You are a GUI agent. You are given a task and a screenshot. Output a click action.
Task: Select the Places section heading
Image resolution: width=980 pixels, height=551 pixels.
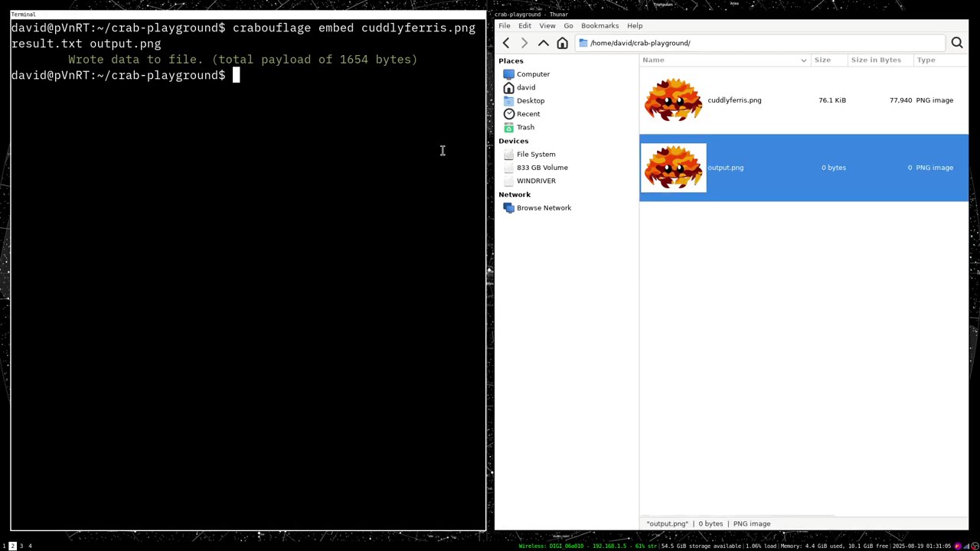point(511,60)
